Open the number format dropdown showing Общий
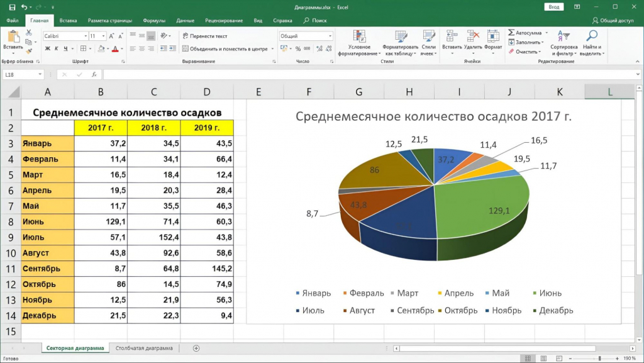The image size is (644, 363). pos(305,36)
